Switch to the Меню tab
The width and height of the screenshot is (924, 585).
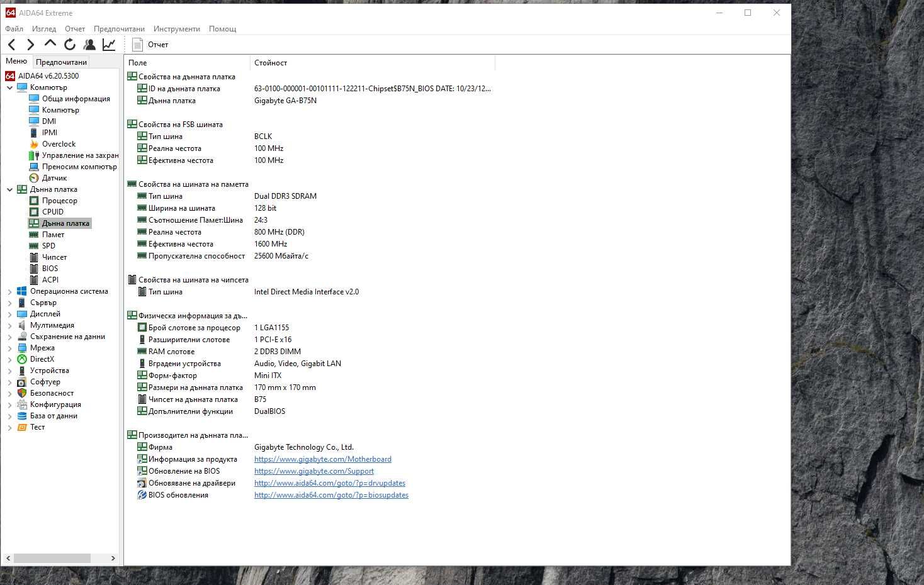16,61
